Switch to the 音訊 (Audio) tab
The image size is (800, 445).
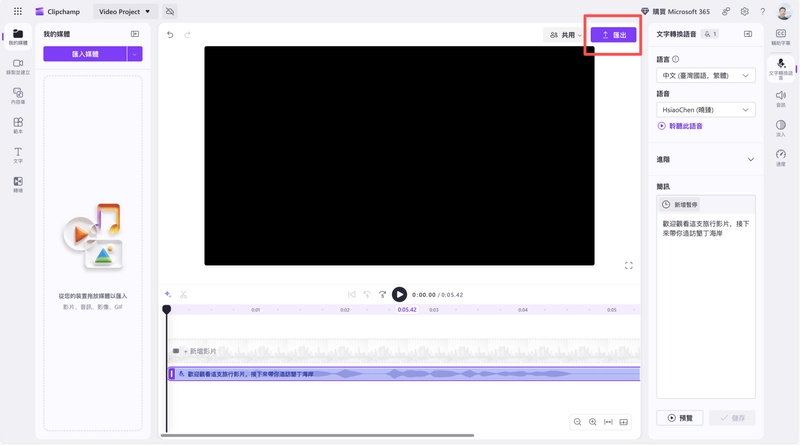tap(781, 97)
